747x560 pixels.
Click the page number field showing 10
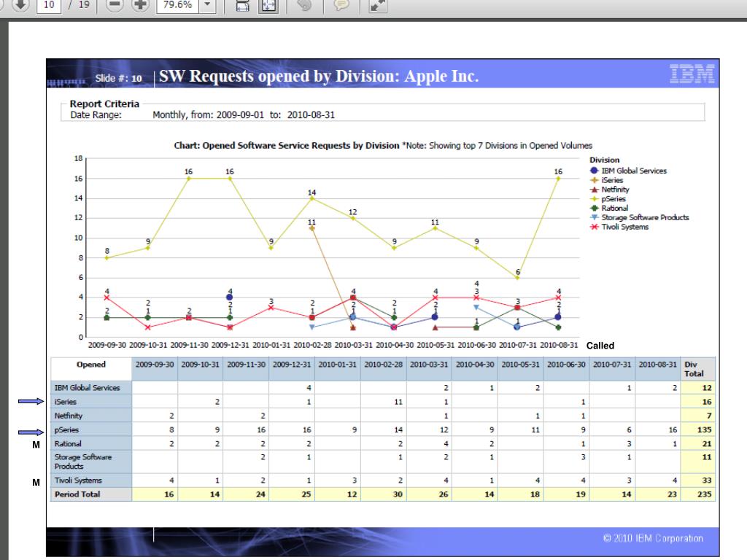[x=49, y=5]
